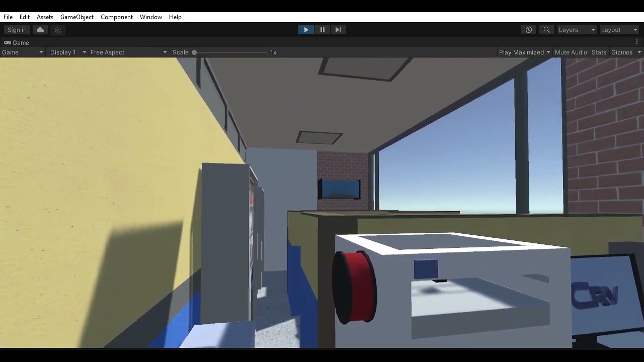Open the GameObject menu
Screen dimensions: 644x362
click(77, 17)
